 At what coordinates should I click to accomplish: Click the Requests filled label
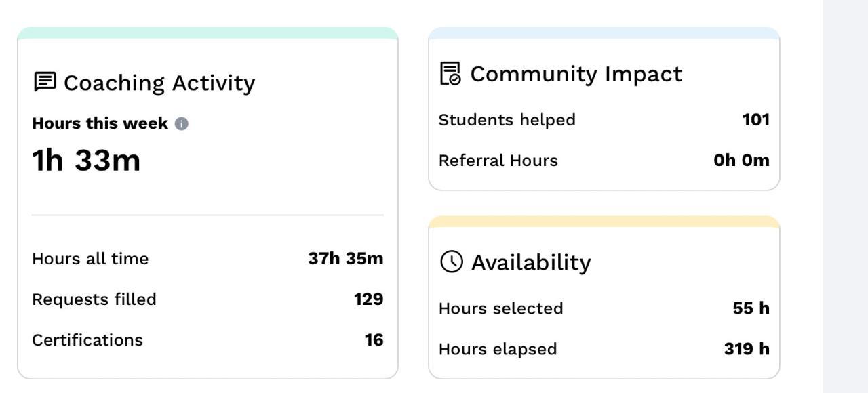[x=94, y=299]
